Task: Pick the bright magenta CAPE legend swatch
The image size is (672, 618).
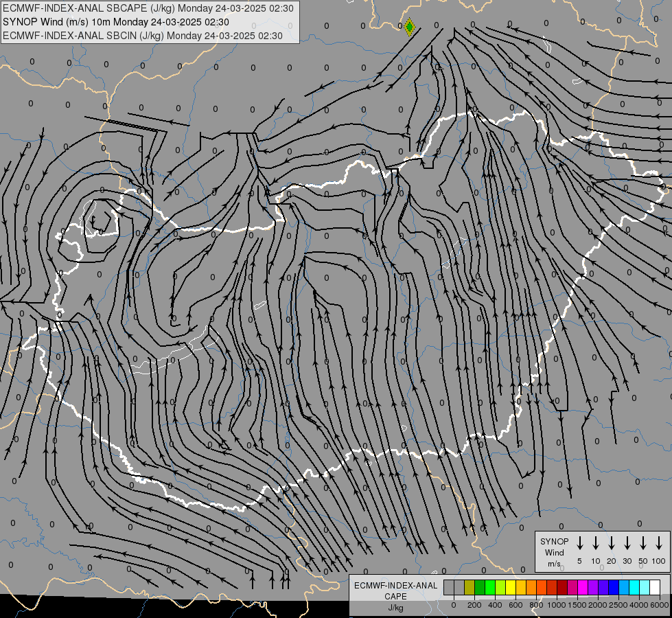Action: pos(583,587)
